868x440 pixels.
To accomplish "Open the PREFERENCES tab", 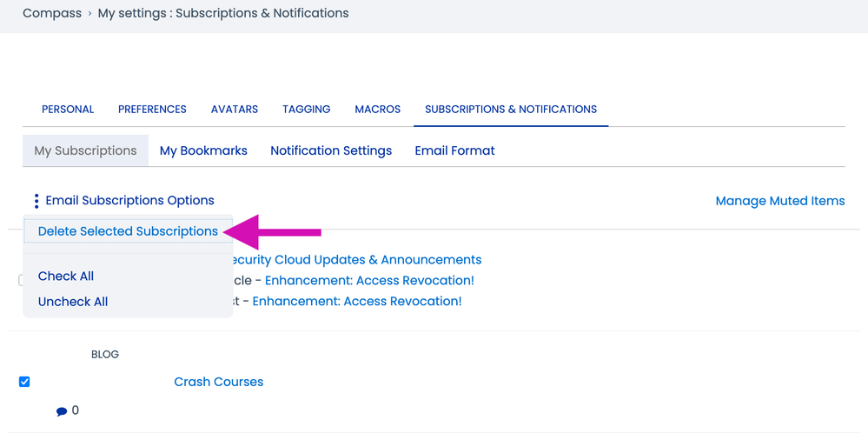I will (152, 110).
